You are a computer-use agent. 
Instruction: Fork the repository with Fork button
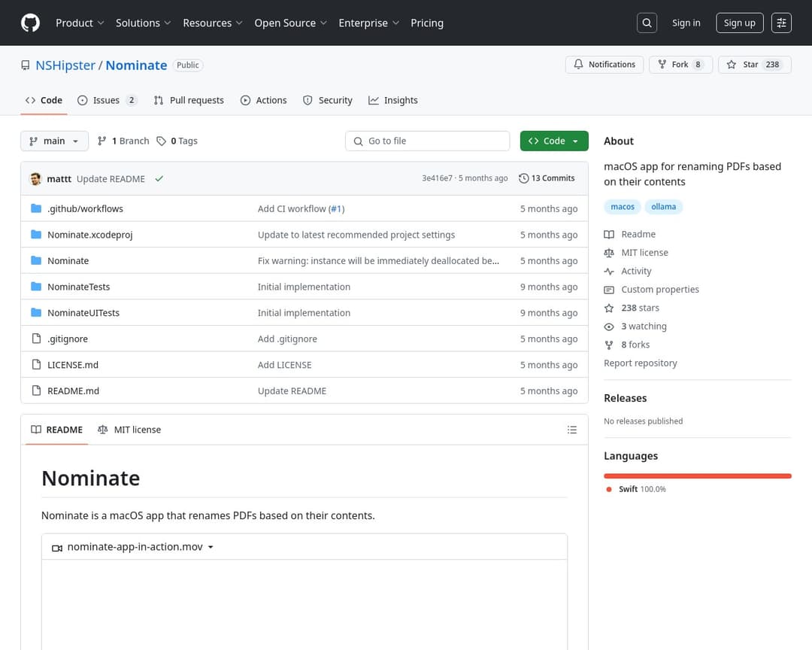coord(680,64)
